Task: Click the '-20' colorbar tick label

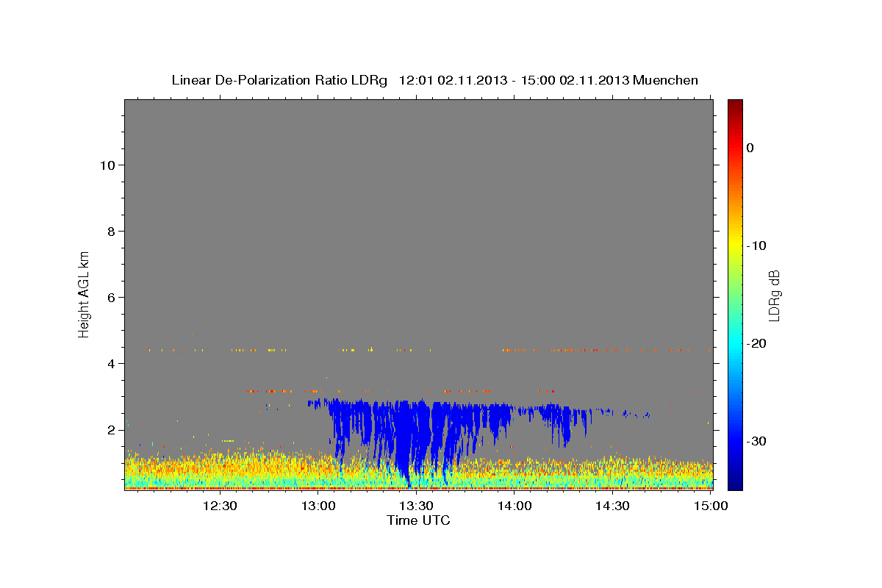Action: click(757, 343)
